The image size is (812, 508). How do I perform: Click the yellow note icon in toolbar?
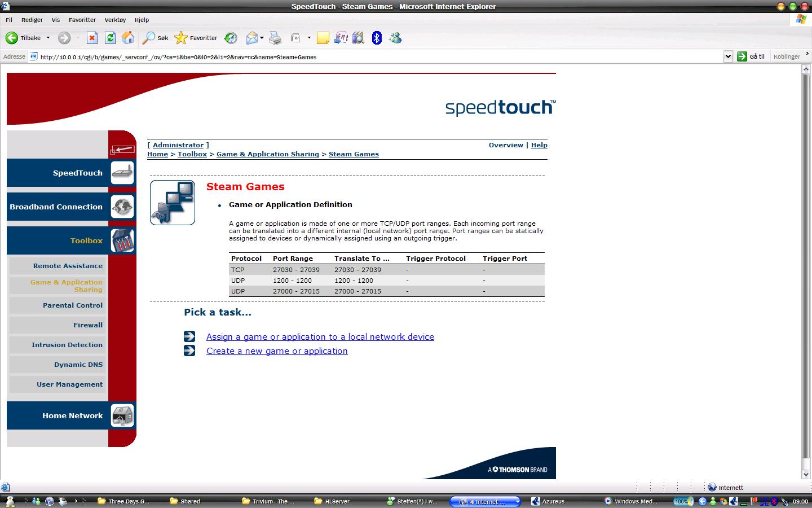coord(323,38)
